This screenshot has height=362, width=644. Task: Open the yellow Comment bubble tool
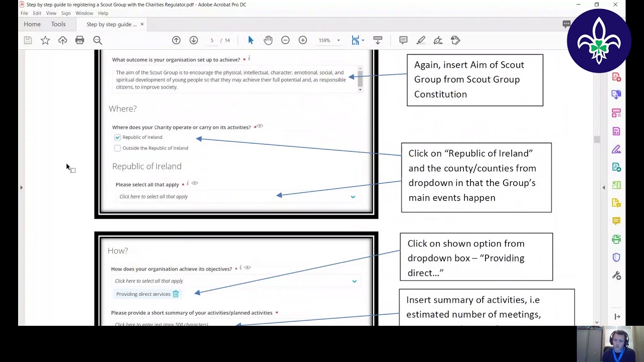(616, 221)
